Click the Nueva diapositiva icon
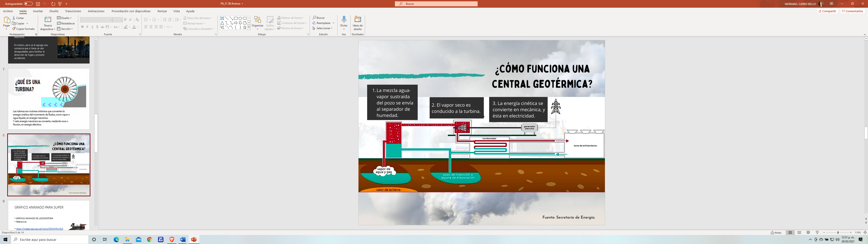Screen dimensions: 868x244 coord(48,20)
